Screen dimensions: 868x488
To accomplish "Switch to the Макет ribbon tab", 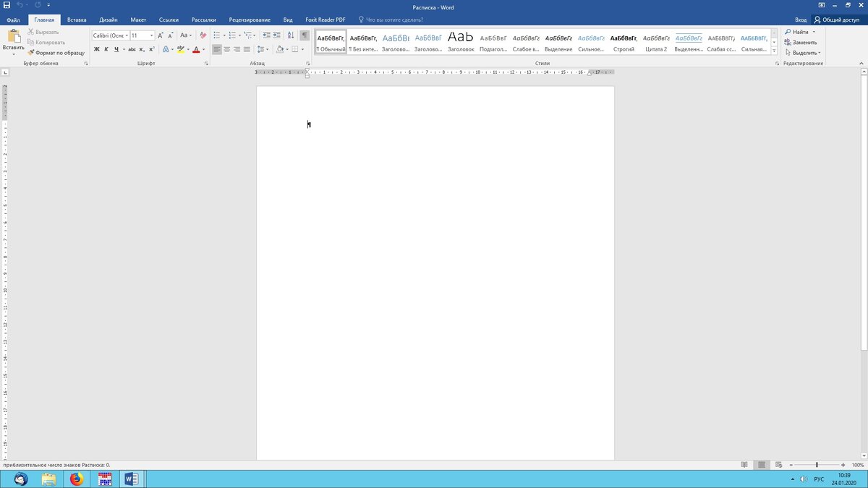I will (138, 20).
